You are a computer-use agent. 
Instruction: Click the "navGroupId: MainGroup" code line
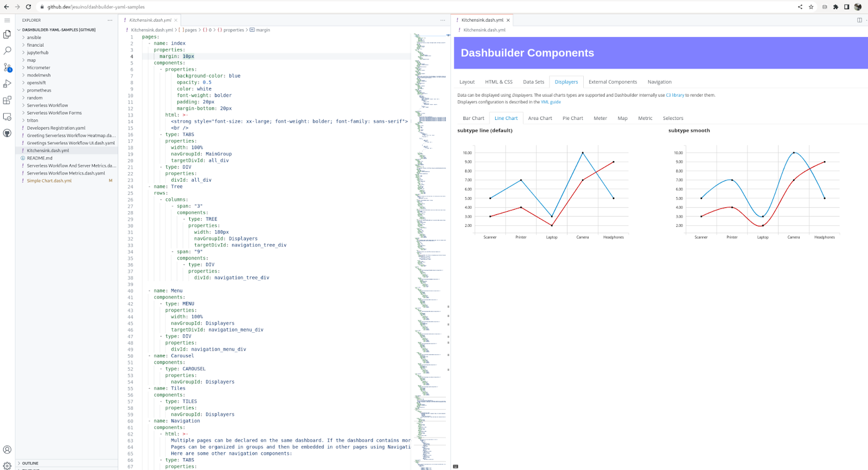[201, 154]
